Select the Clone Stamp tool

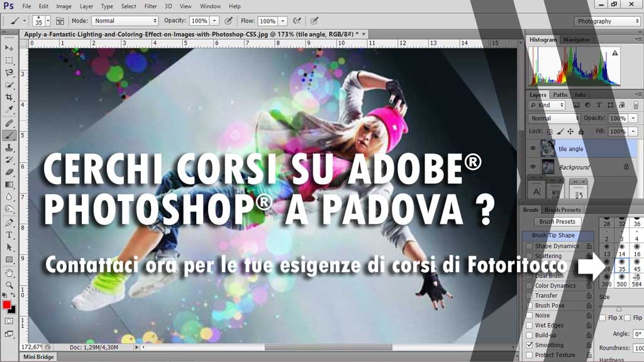9,148
